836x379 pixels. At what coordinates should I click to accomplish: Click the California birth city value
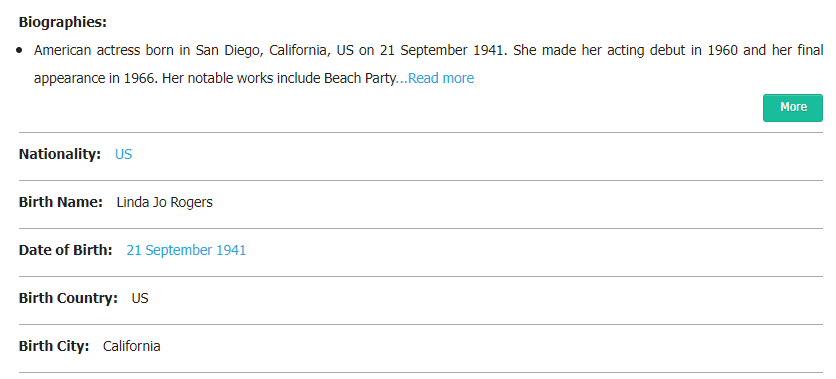click(x=132, y=346)
